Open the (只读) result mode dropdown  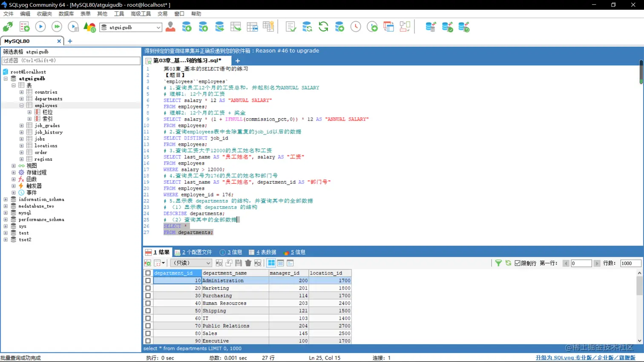click(190, 263)
